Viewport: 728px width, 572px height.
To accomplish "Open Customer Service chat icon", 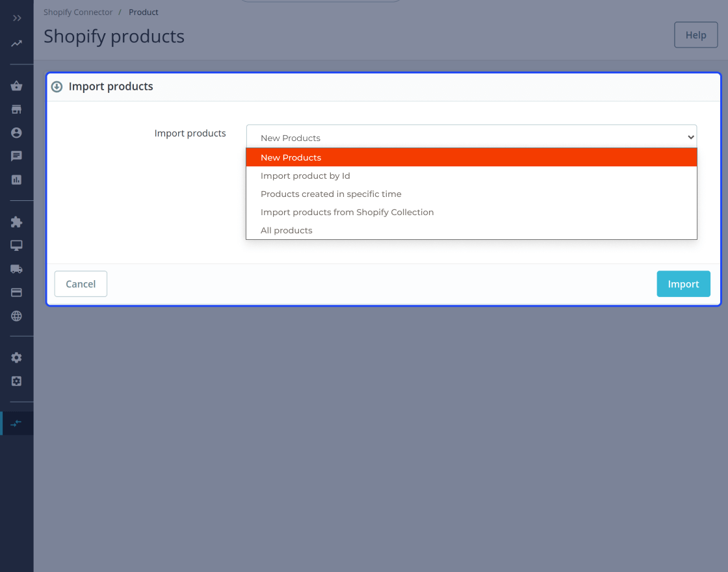I will click(16, 156).
